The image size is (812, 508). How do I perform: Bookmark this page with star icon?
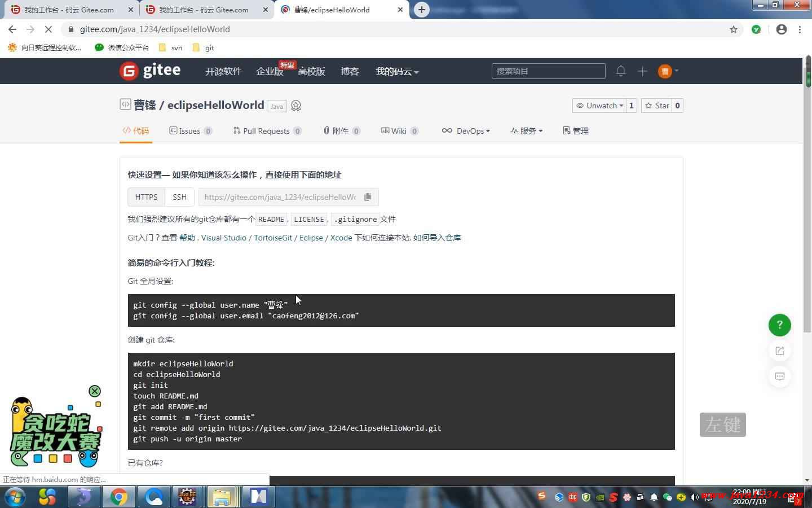click(x=734, y=29)
